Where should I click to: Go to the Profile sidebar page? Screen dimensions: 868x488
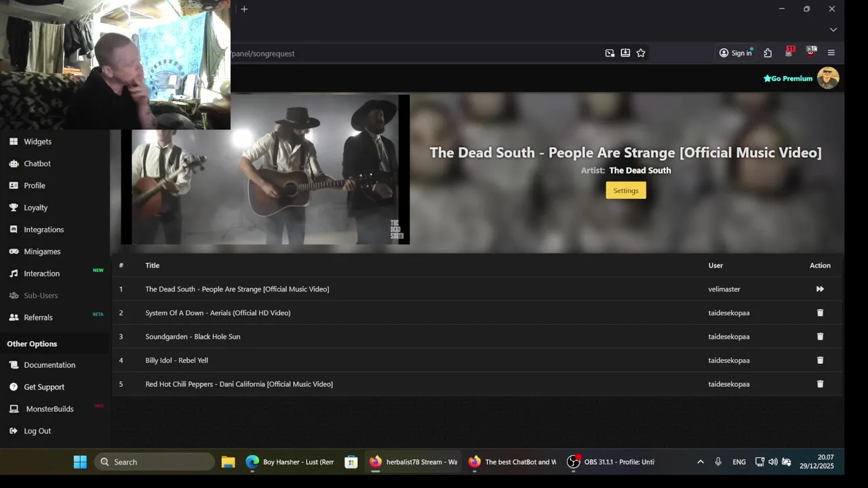point(35,186)
